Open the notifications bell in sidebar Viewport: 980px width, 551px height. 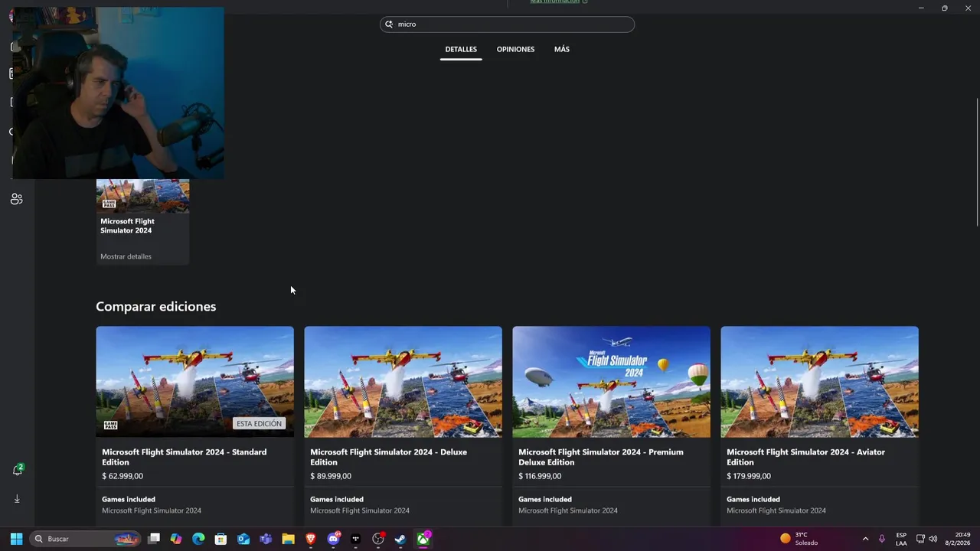click(18, 470)
